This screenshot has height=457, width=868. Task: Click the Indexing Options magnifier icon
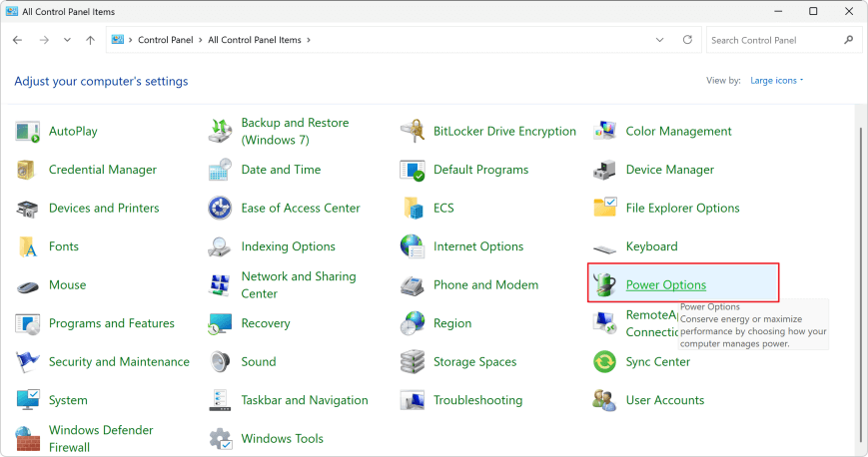[x=220, y=246]
